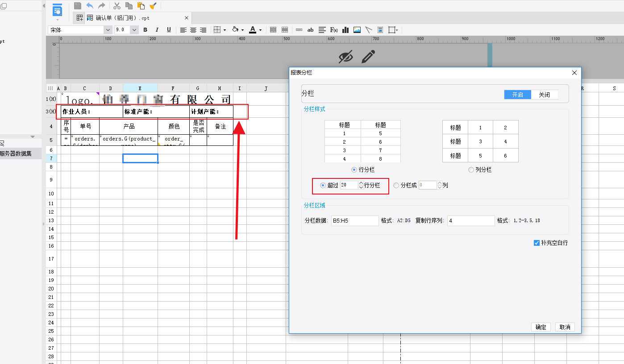Click the save icon in top toolbar

(78, 6)
